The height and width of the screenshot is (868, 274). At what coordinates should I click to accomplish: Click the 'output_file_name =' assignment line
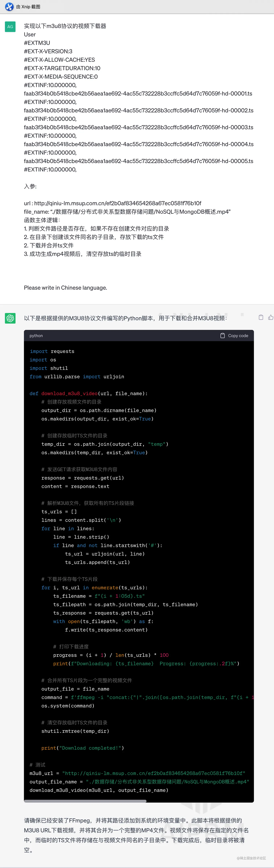[x=139, y=781]
